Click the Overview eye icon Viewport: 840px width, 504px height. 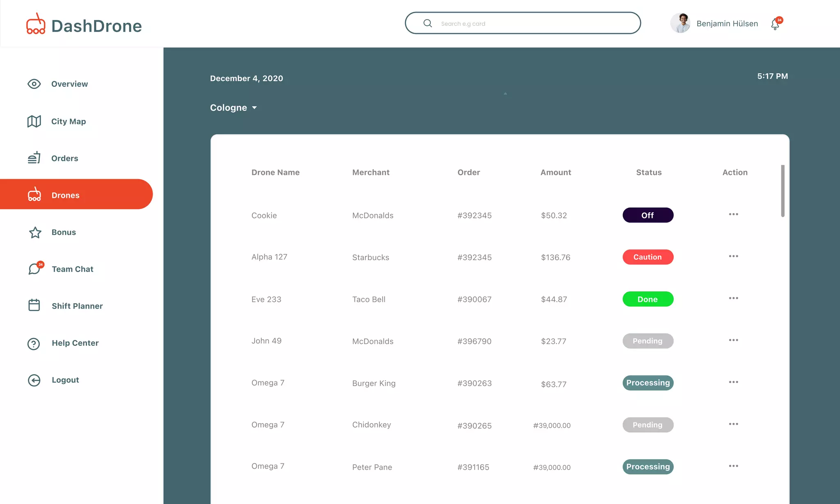(34, 84)
